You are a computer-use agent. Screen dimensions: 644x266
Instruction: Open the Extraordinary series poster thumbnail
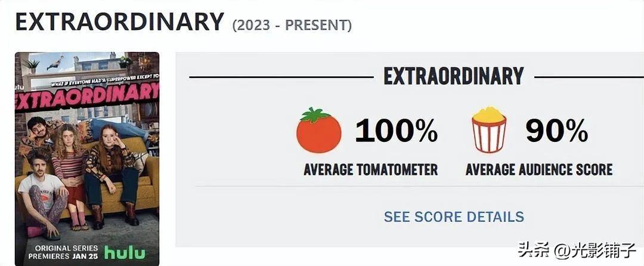[87, 159]
